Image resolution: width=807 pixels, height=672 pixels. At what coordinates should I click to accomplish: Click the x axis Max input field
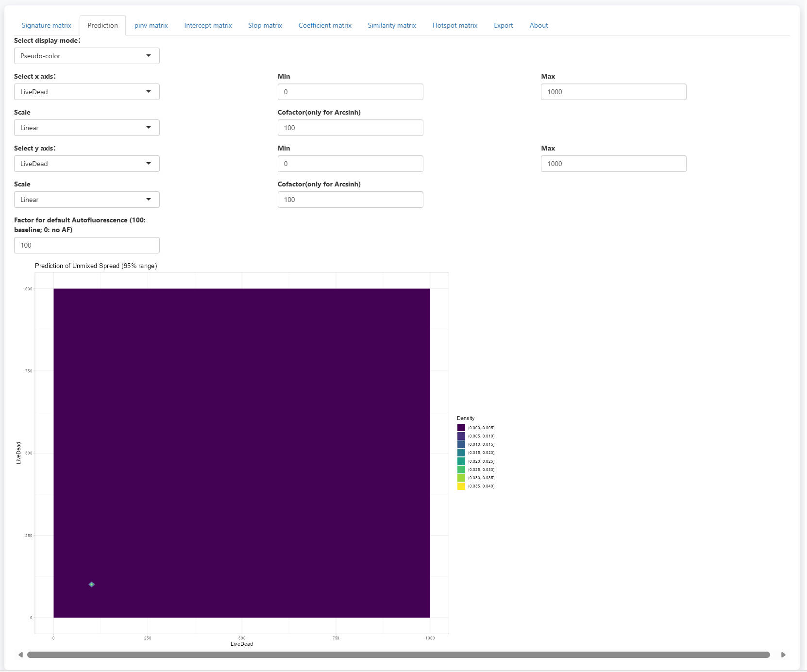point(613,92)
